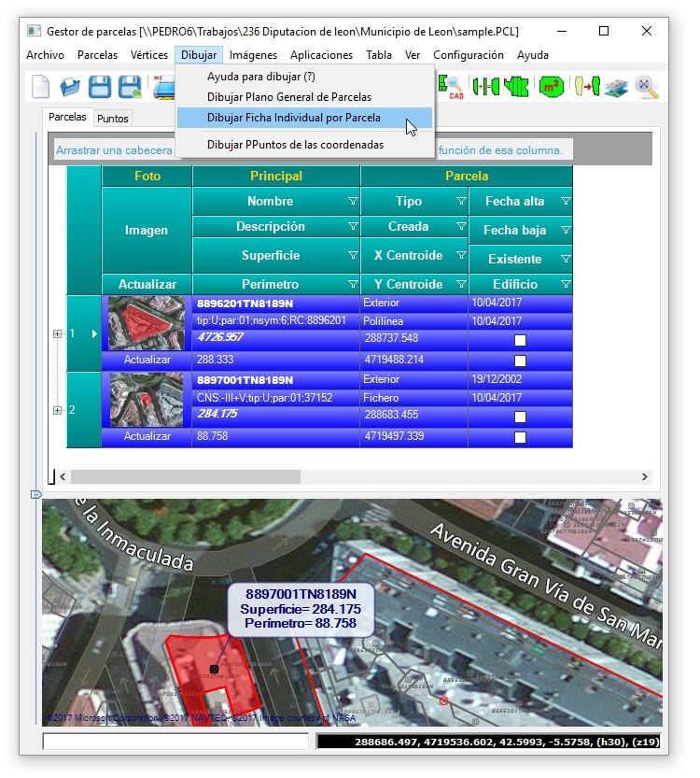
Task: Open the X Centroide column filter
Action: 461,255
